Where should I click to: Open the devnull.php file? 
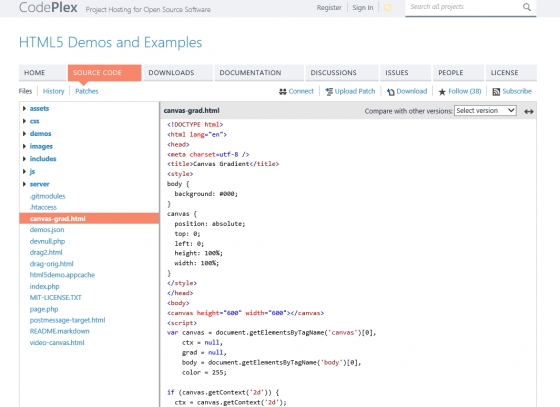(48, 241)
